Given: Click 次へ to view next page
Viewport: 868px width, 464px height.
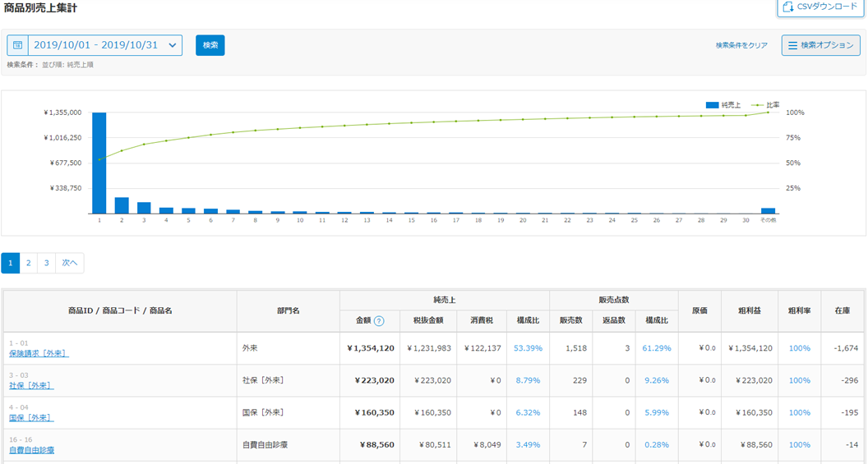Looking at the screenshot, I should (x=70, y=263).
